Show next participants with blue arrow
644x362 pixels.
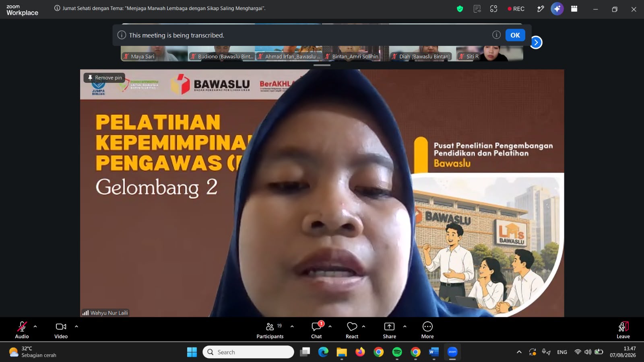[536, 42]
